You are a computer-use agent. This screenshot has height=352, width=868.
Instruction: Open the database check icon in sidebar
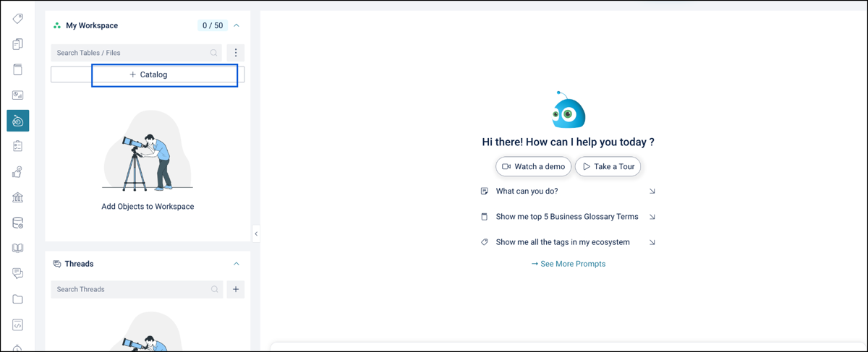coord(18,223)
